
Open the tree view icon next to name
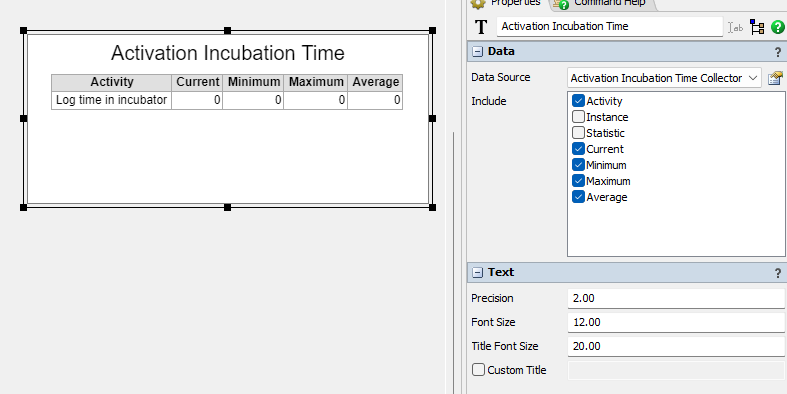(757, 27)
